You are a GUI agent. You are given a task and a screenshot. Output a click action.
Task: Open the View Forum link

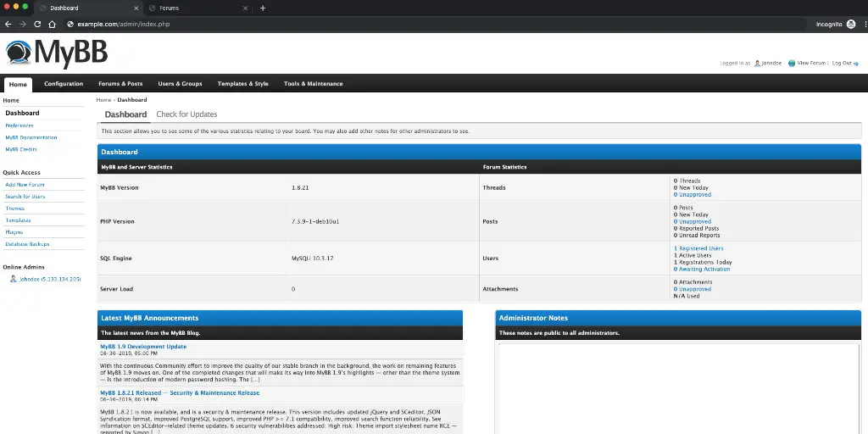pos(810,63)
